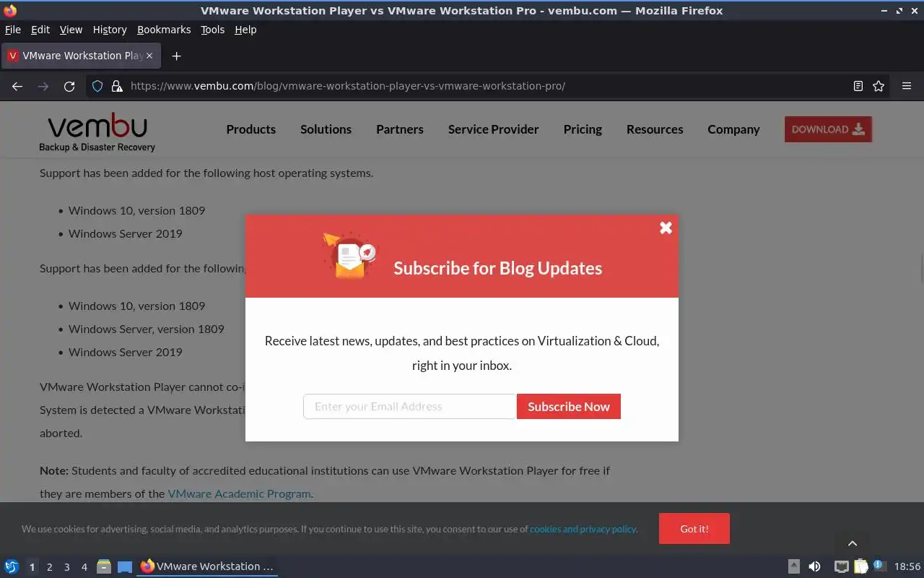Go back with the browser back arrow
This screenshot has height=578, width=924.
17,86
